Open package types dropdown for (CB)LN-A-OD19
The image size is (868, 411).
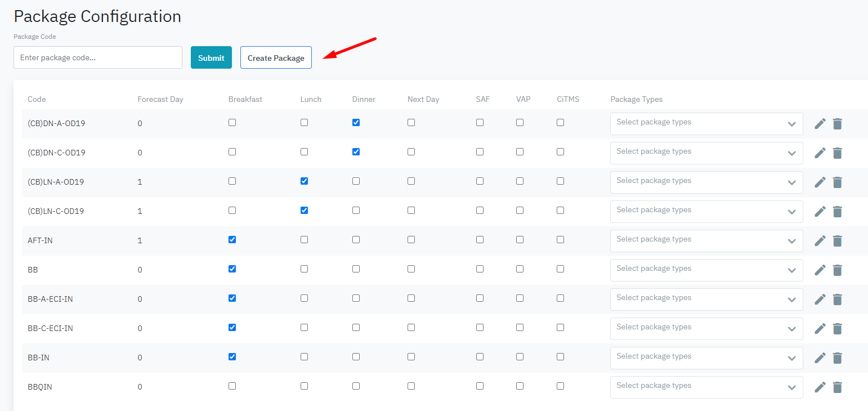point(706,182)
